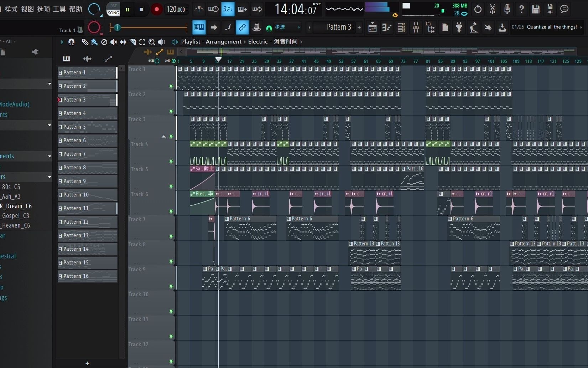
Task: Open playlist options arrow menu
Action: (62, 42)
